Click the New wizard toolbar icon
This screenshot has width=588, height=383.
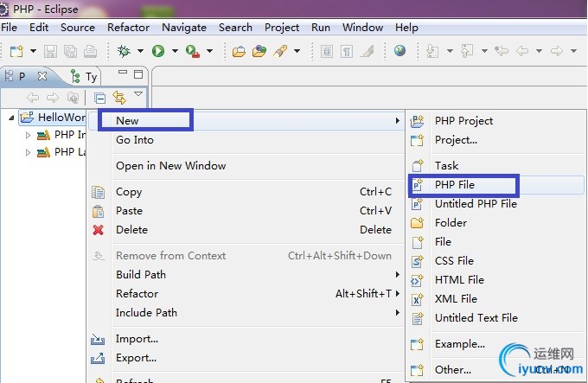click(16, 51)
